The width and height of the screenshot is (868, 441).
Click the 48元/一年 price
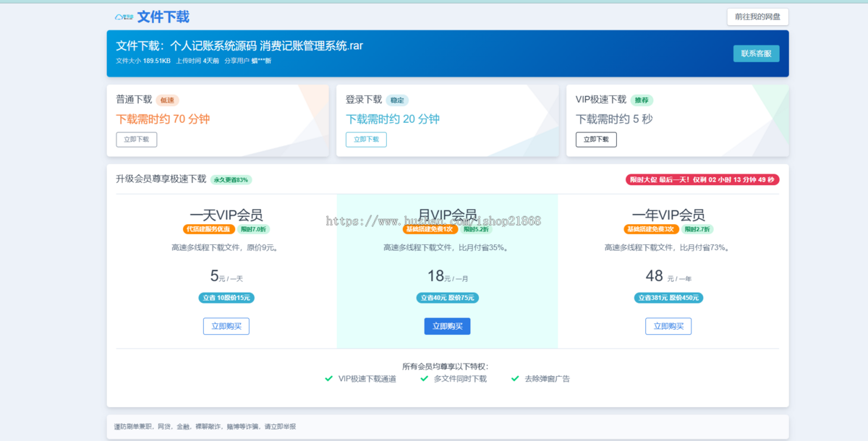point(668,276)
